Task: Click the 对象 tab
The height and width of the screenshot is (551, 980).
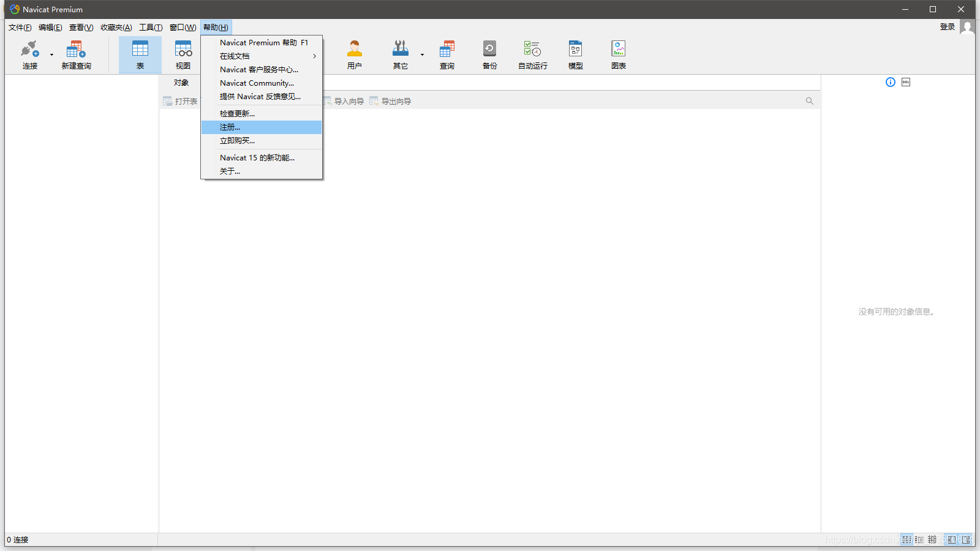Action: [181, 83]
